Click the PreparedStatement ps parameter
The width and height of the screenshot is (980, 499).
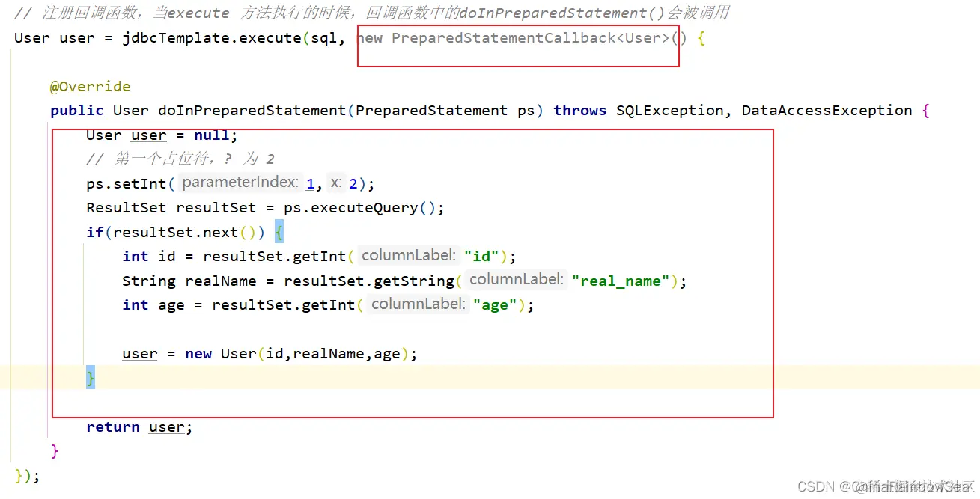445,111
